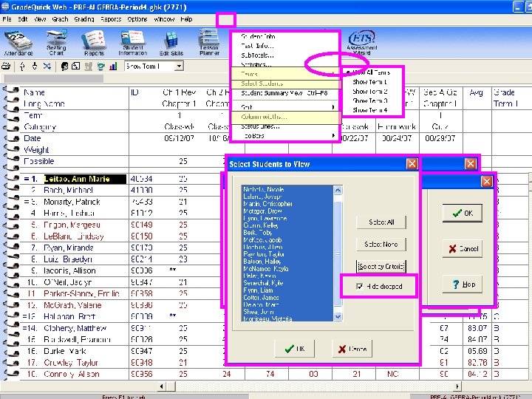
Task: Click the student list scrollbar thumb
Action: pyautogui.click(x=338, y=253)
